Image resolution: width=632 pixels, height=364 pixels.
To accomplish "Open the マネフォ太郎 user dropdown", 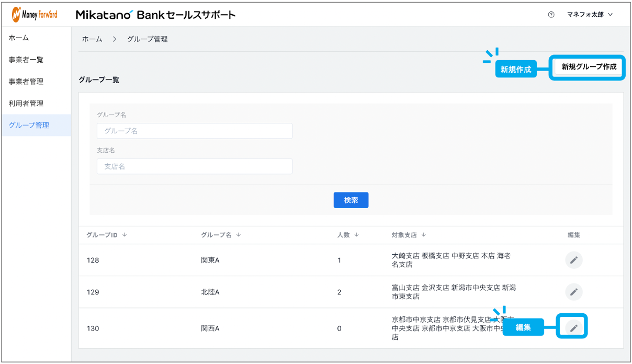I will (x=590, y=15).
